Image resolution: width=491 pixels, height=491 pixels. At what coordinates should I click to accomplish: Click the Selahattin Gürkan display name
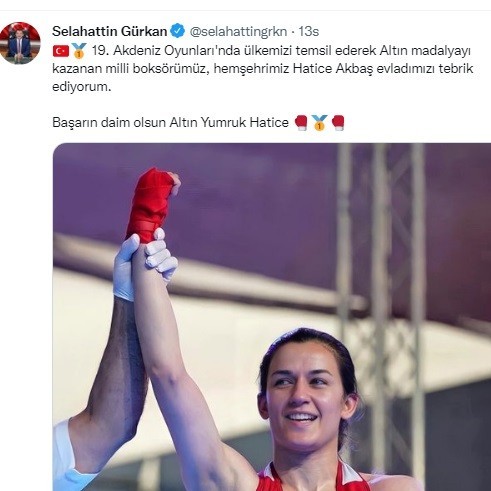tap(110, 31)
